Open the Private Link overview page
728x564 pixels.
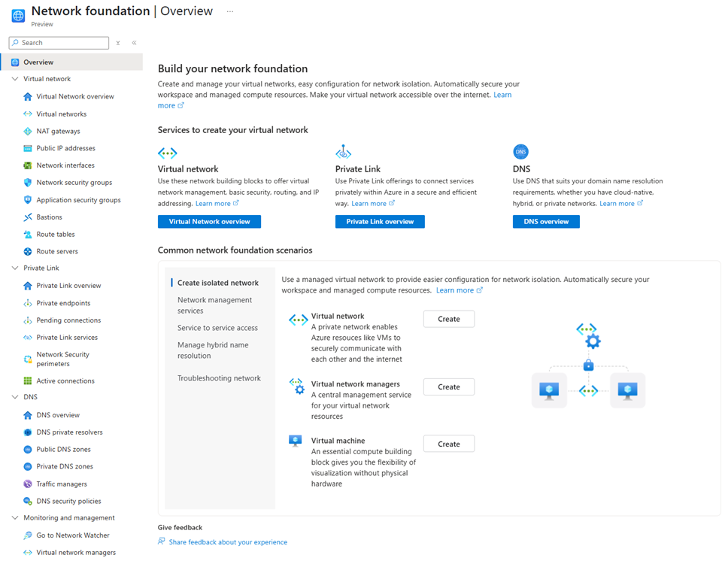click(379, 221)
